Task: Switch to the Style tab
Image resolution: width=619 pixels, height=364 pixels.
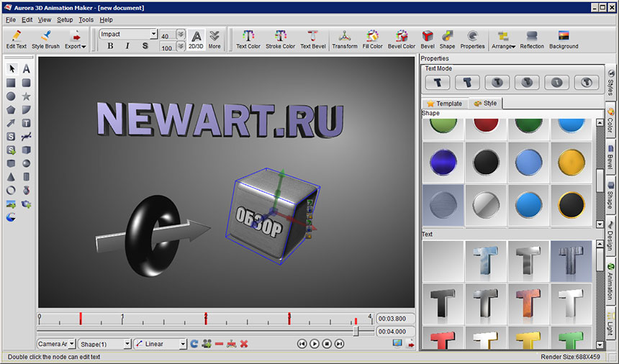Action: [x=486, y=103]
